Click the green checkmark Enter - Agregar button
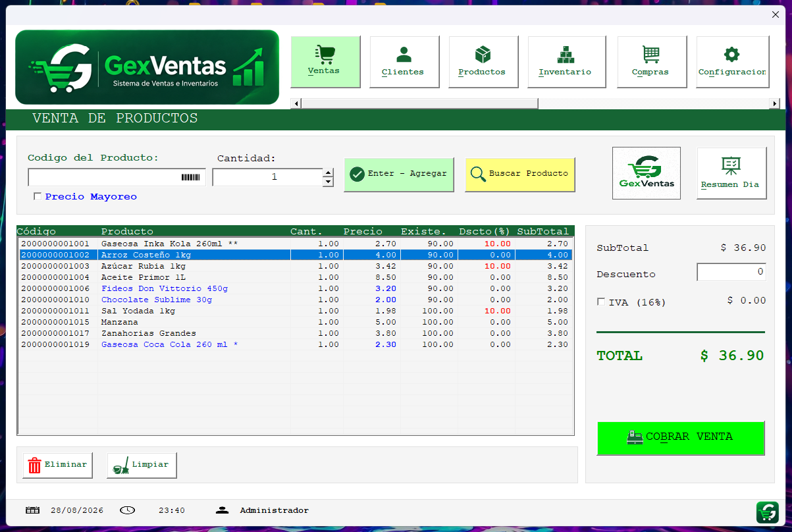This screenshot has width=792, height=532. pos(399,174)
